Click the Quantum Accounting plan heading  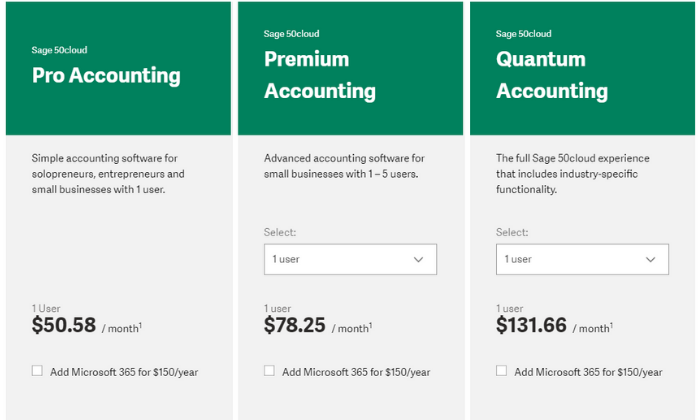(552, 75)
